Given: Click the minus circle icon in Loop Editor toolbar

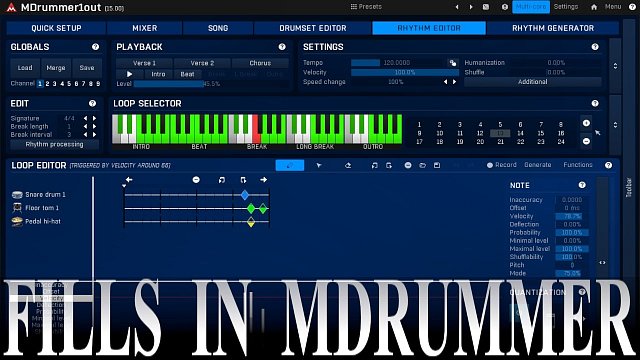Looking at the screenshot, I should 408,165.
